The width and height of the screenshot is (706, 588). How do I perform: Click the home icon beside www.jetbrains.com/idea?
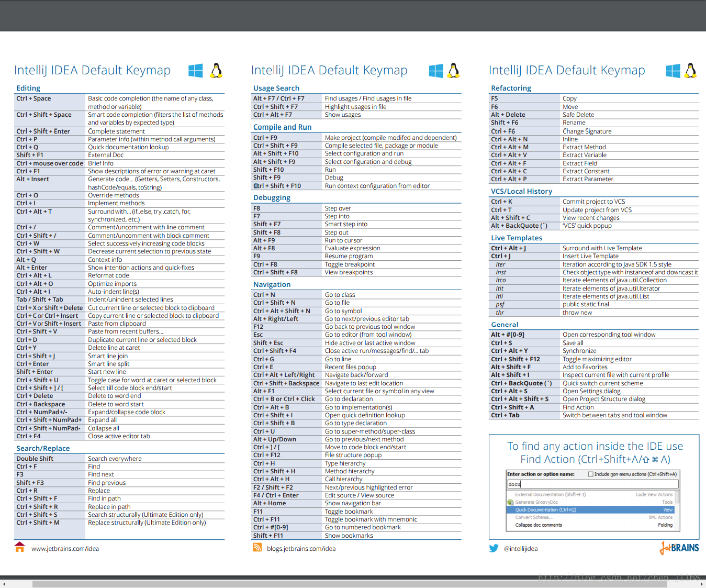click(x=20, y=547)
